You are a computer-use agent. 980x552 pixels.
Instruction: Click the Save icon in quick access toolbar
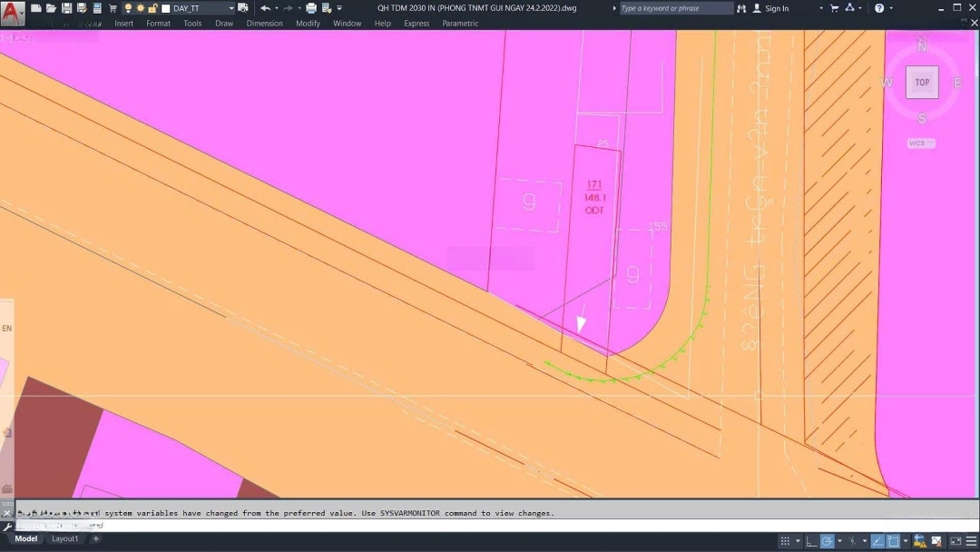pyautogui.click(x=66, y=8)
